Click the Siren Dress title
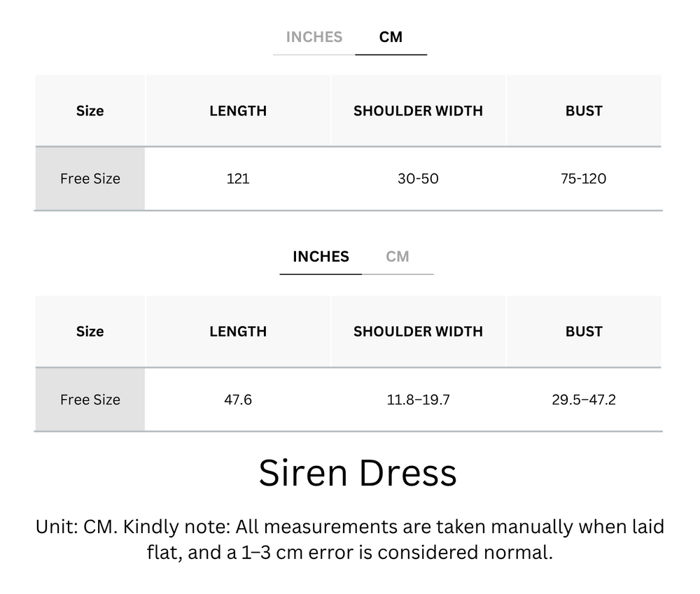 (358, 472)
